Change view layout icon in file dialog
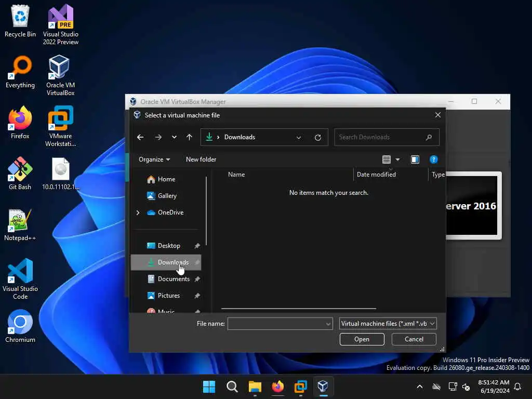This screenshot has height=399, width=532. [x=387, y=159]
